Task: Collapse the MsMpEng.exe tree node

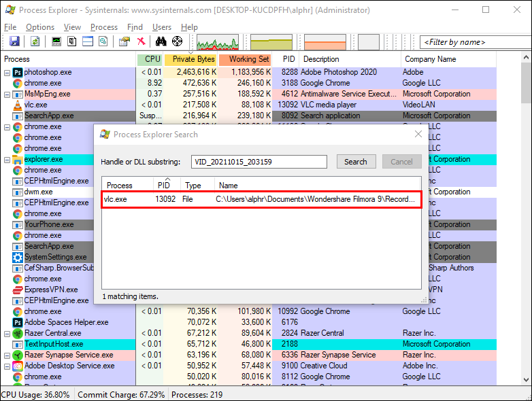Action: [7, 94]
